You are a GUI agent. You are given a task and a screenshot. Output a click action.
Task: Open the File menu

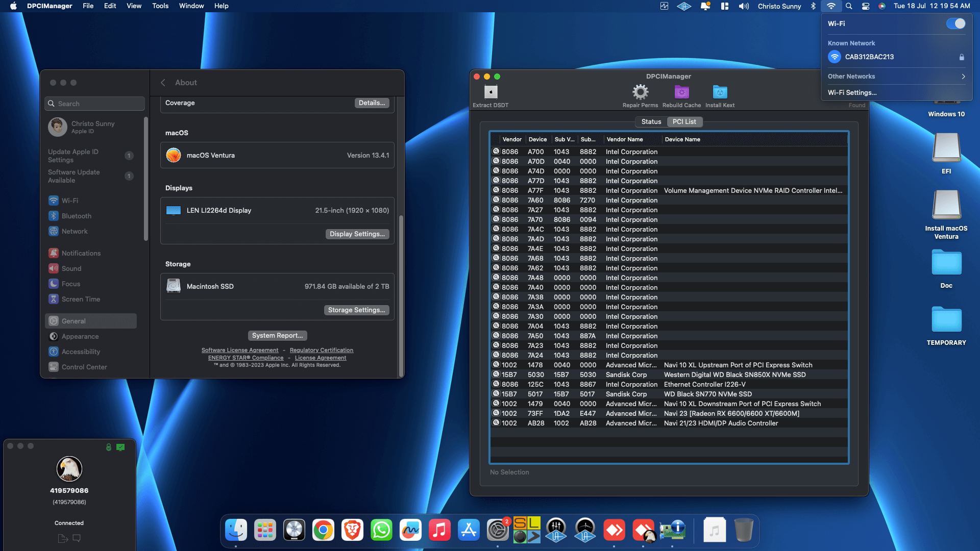click(x=88, y=6)
